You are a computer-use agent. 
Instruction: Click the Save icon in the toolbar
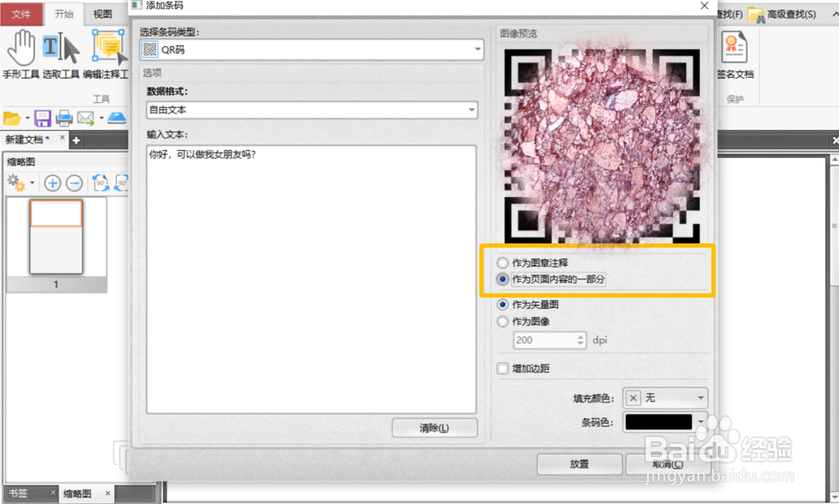tap(42, 118)
